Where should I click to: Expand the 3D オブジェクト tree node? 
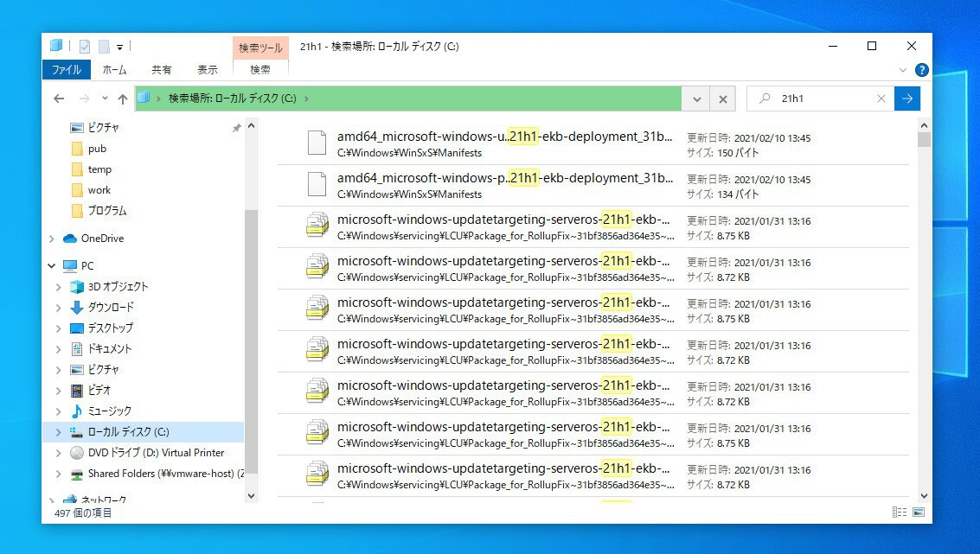tap(59, 287)
